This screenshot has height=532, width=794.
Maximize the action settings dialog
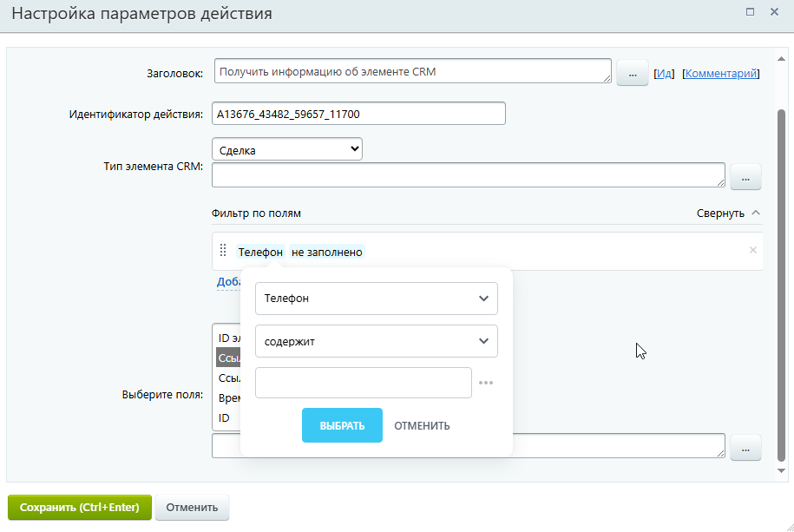[750, 12]
